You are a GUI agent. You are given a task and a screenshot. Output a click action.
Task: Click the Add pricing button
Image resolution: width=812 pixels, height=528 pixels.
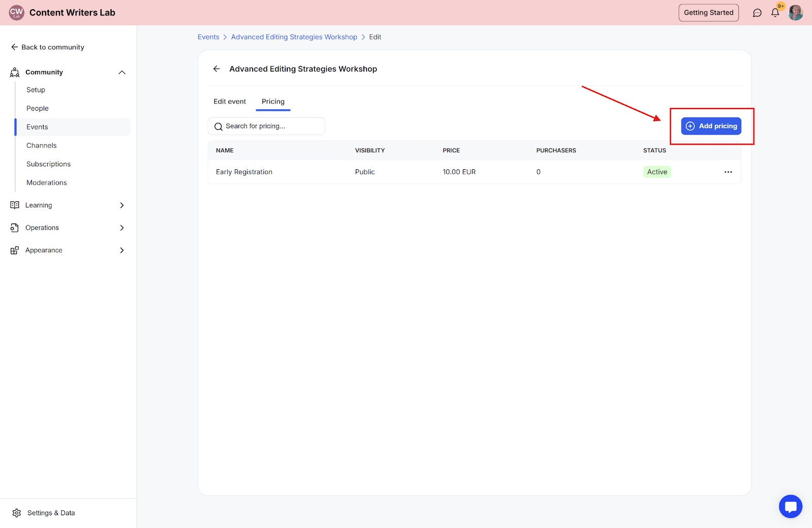click(x=711, y=126)
